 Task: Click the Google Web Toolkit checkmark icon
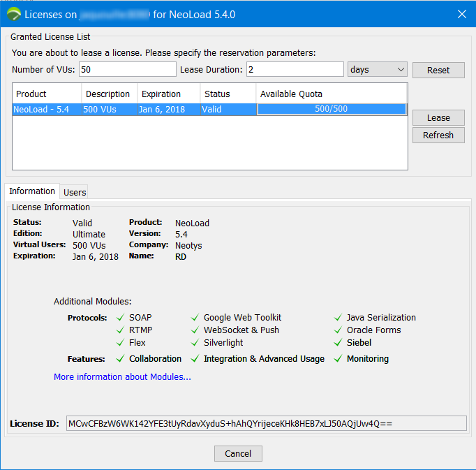195,318
